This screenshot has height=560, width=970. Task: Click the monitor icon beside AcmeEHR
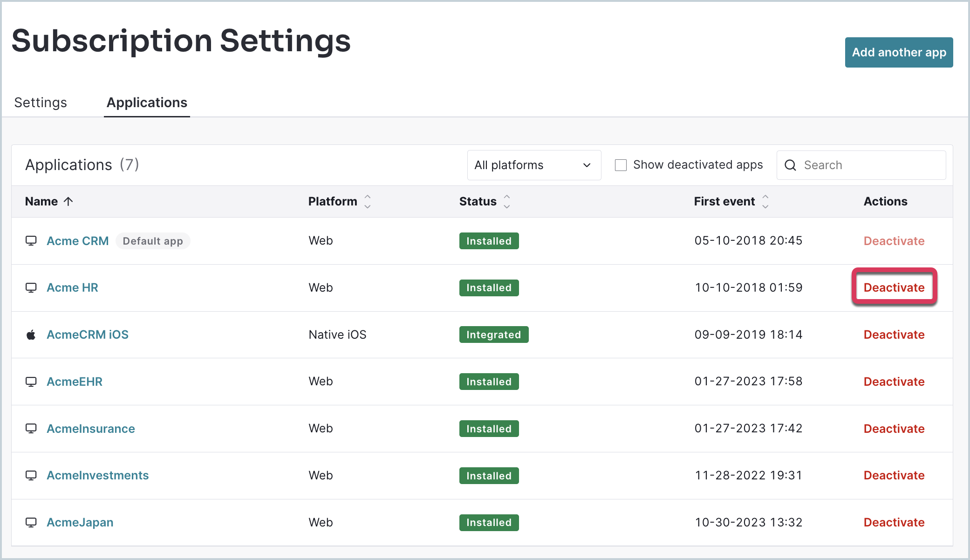tap(31, 382)
